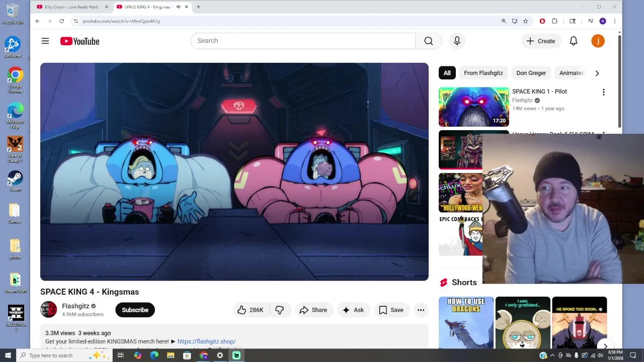Open more actions for the video
Viewport: 644px width, 362px height.
pos(421,310)
